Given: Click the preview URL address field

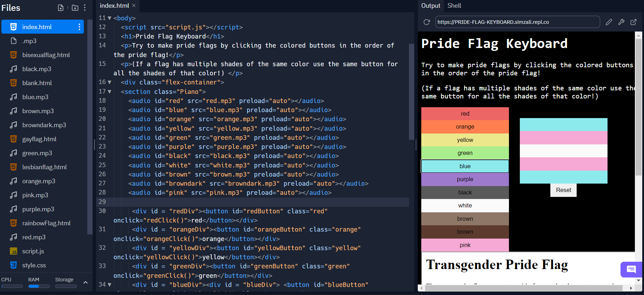Looking at the screenshot, I should [517, 22].
